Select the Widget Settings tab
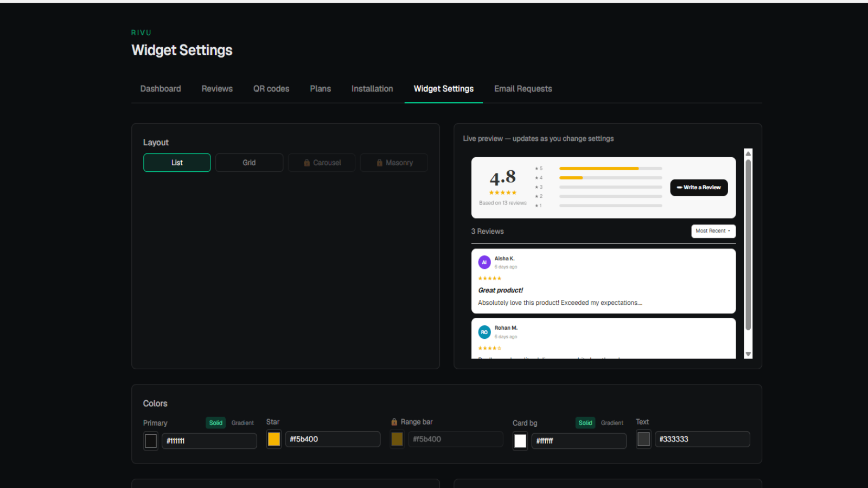The height and width of the screenshot is (488, 868). (444, 89)
